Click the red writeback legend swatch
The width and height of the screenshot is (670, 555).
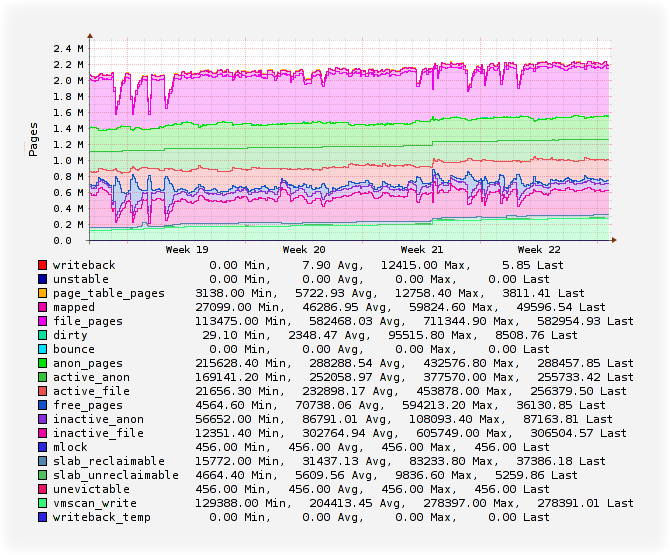click(42, 265)
